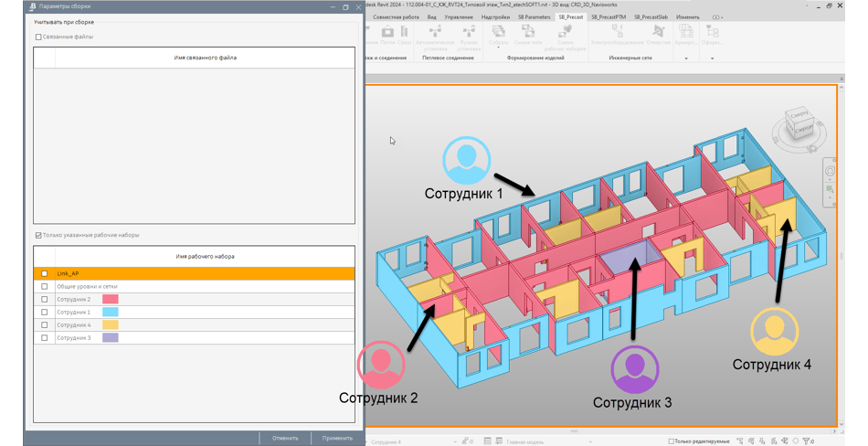Click the Связи tool icon in ribbon
Viewport: 868px width, 446px height.
[x=405, y=32]
